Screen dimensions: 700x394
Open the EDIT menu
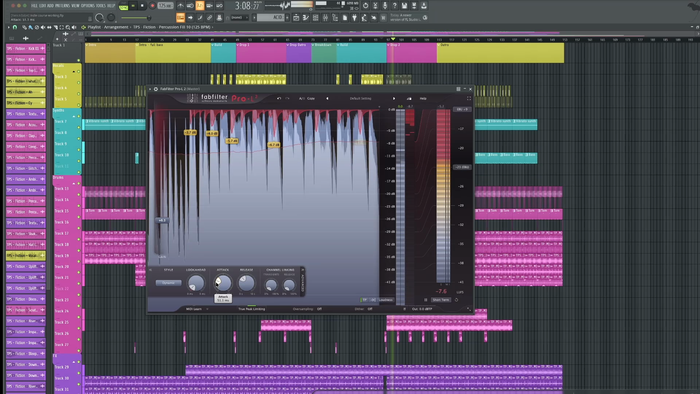[x=42, y=6]
